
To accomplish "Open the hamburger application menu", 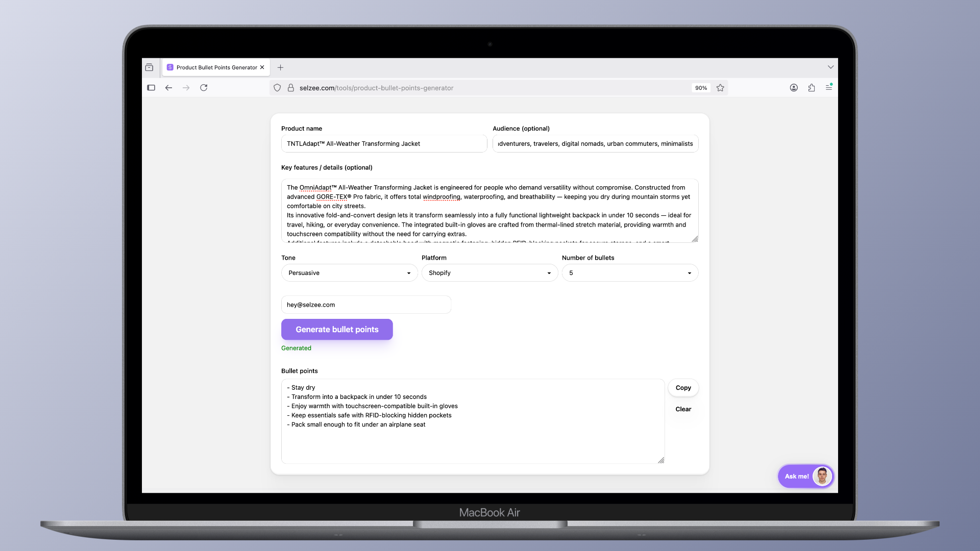I will tap(829, 88).
